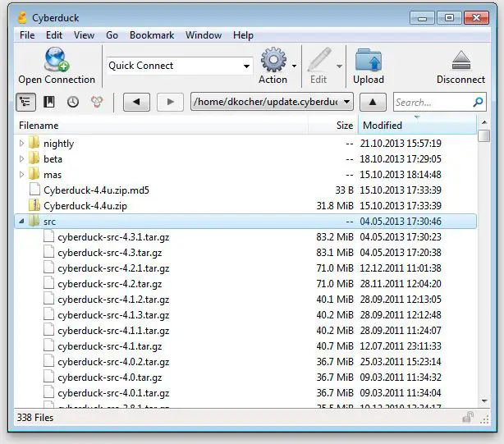Show the connection history view
The image size is (504, 444).
pyautogui.click(x=73, y=102)
